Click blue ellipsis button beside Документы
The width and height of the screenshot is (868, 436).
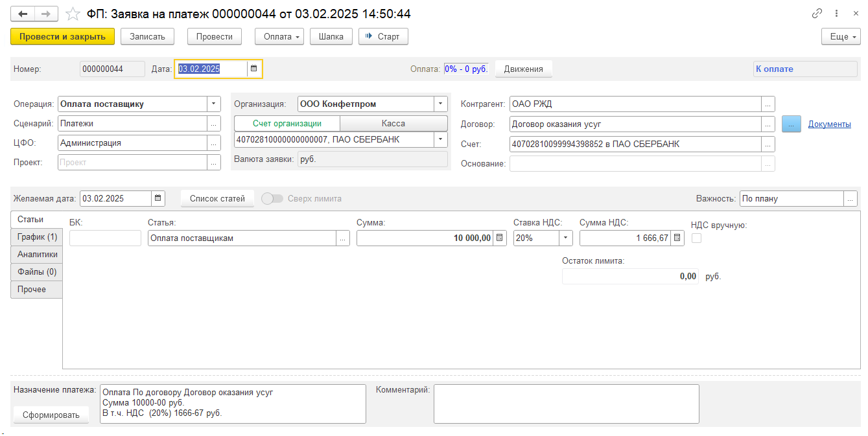click(x=792, y=124)
